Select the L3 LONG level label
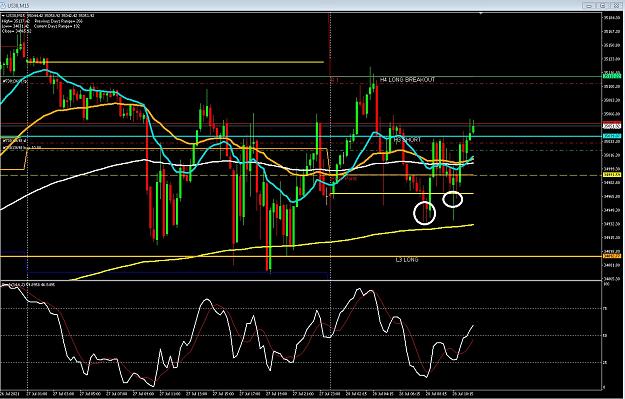The width and height of the screenshot is (625, 399). [x=407, y=259]
